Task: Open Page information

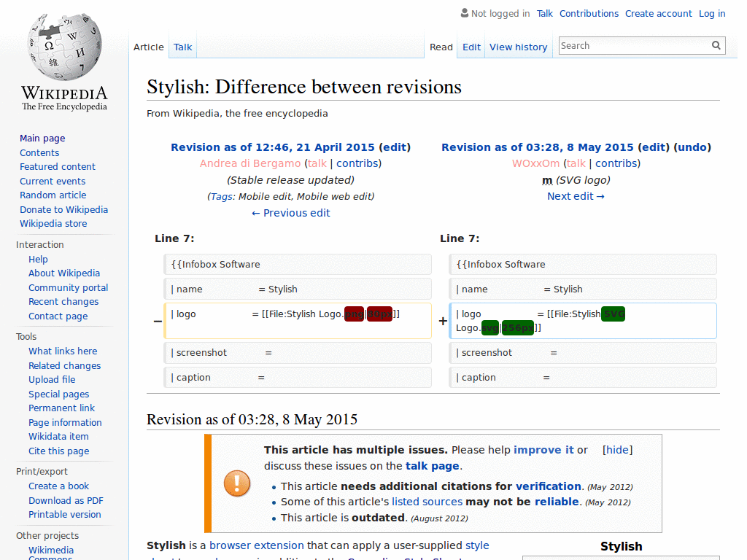Action: (x=65, y=422)
